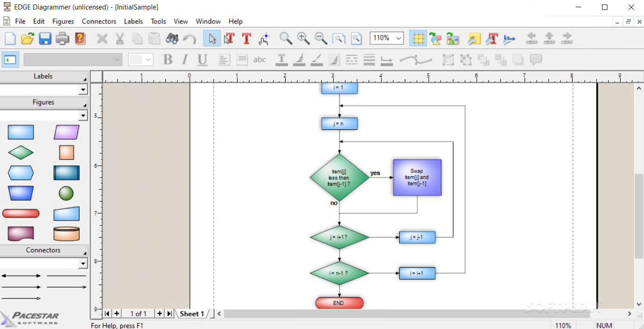Add a sheet using plus after page counter

160,314
